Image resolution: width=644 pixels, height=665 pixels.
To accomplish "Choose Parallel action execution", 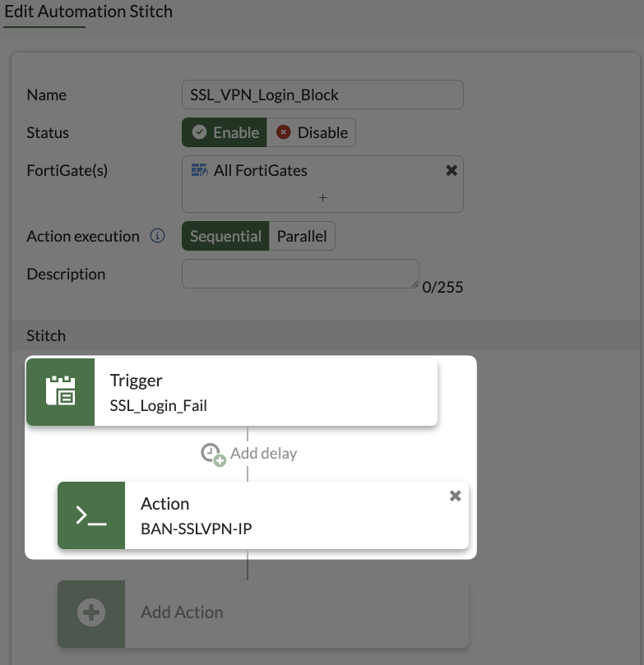I will pos(302,236).
